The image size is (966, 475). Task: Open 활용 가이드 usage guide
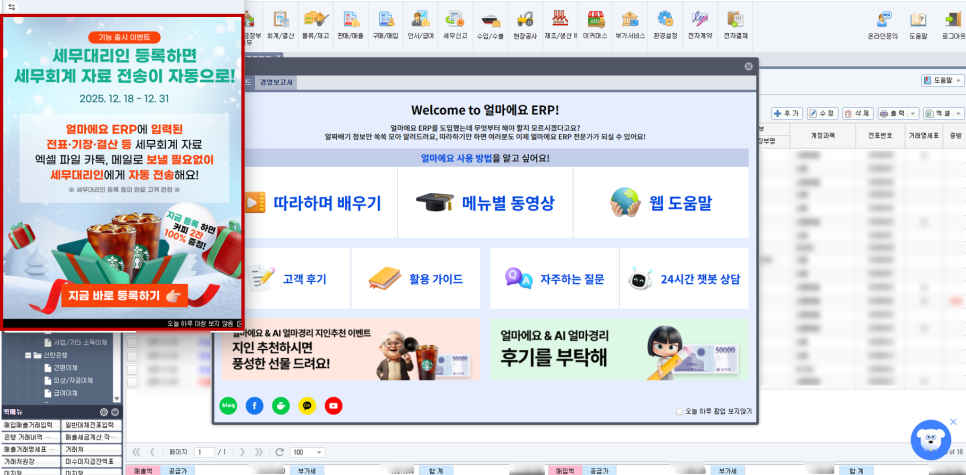click(416, 278)
